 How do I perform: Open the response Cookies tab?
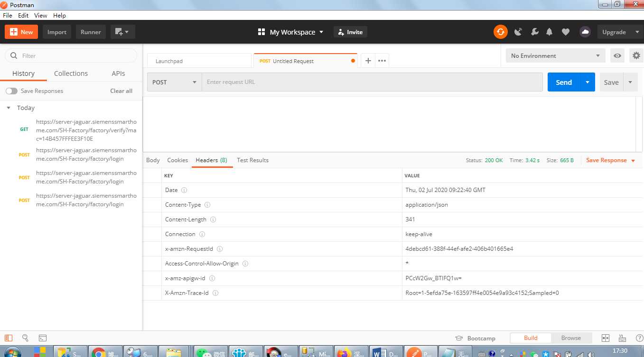177,160
